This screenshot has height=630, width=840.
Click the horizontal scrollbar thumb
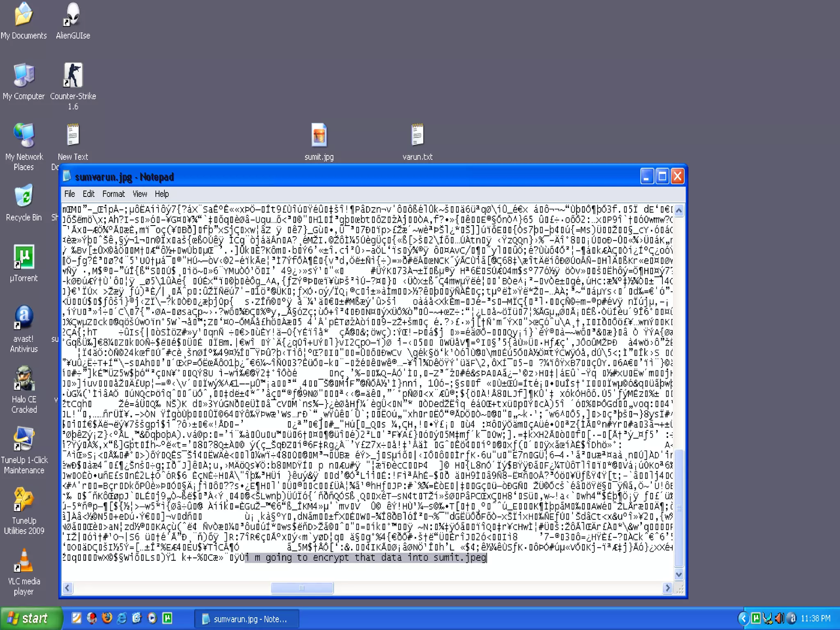coord(302,588)
